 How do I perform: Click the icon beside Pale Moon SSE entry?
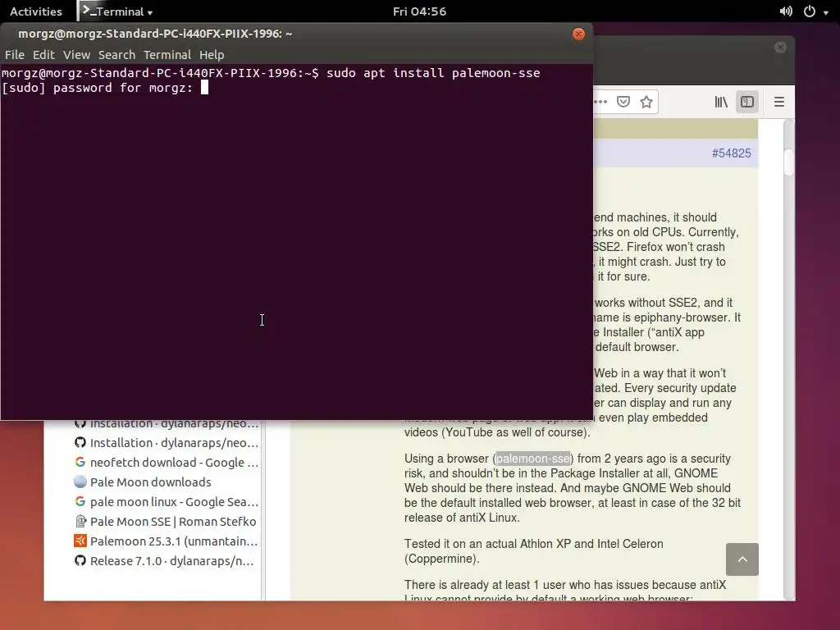[80, 521]
